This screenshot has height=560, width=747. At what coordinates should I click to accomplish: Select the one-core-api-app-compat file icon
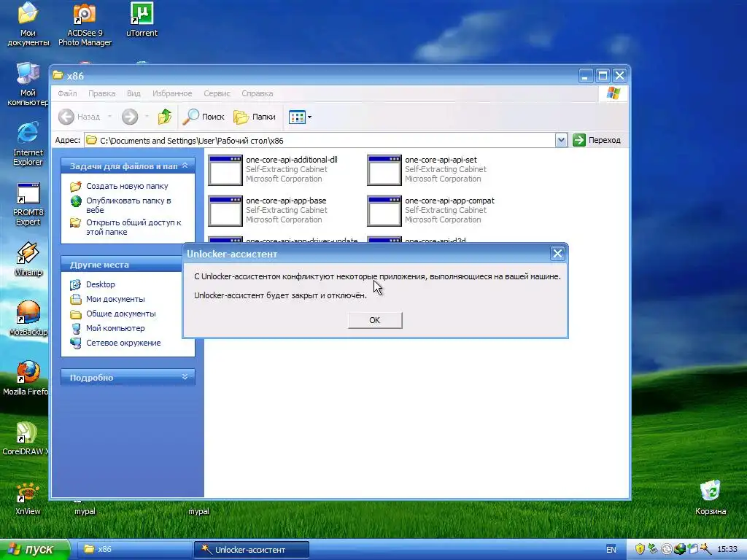(x=384, y=211)
